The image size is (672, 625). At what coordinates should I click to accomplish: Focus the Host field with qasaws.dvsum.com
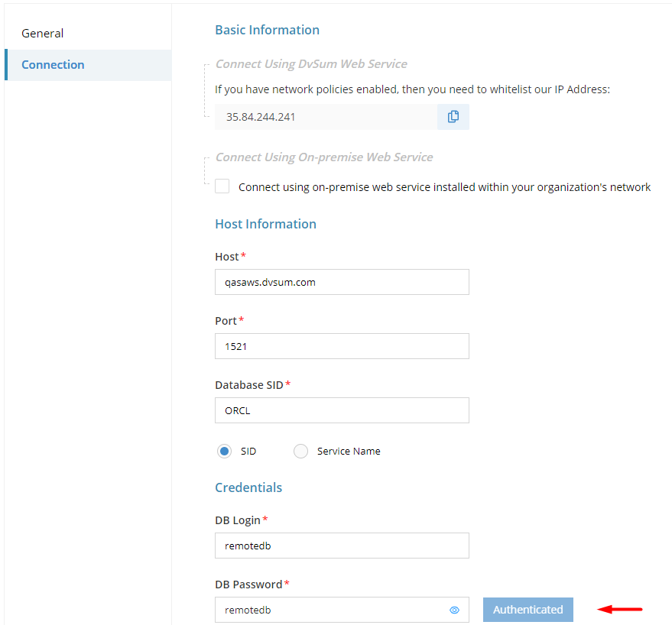(x=342, y=282)
